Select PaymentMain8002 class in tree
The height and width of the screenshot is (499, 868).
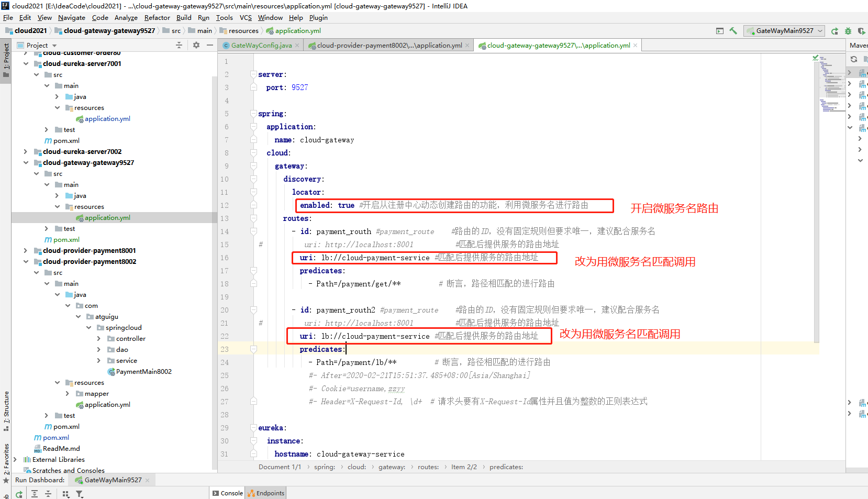(x=139, y=372)
